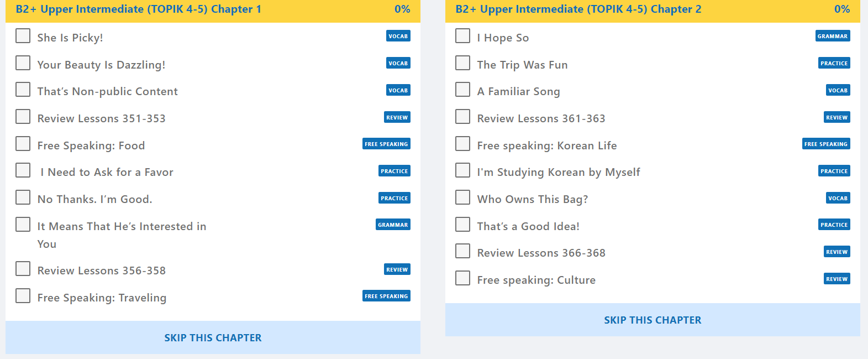Check I Need to Ask for a Favor box
Viewport: 868px width, 359px height.
click(x=23, y=170)
